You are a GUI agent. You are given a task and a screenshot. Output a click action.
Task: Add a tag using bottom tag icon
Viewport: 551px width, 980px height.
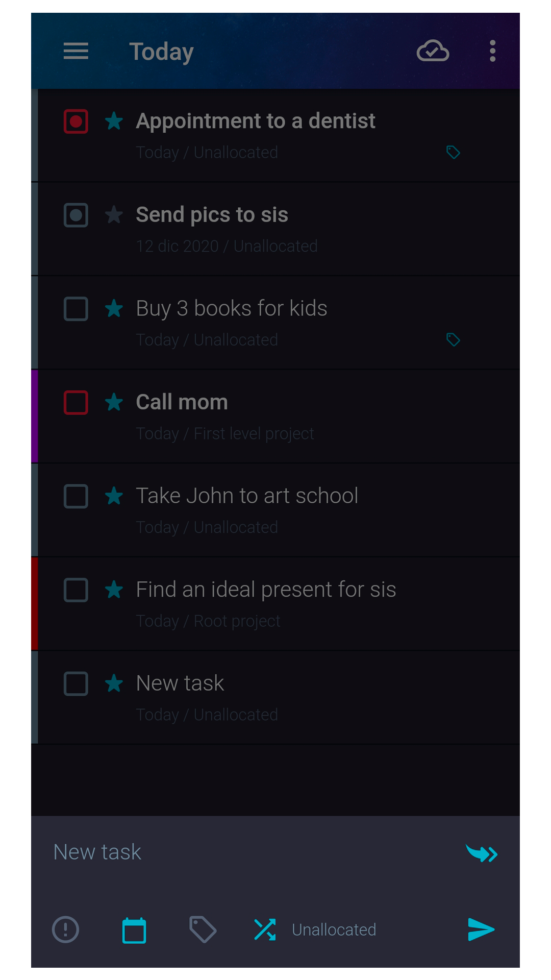pos(203,929)
